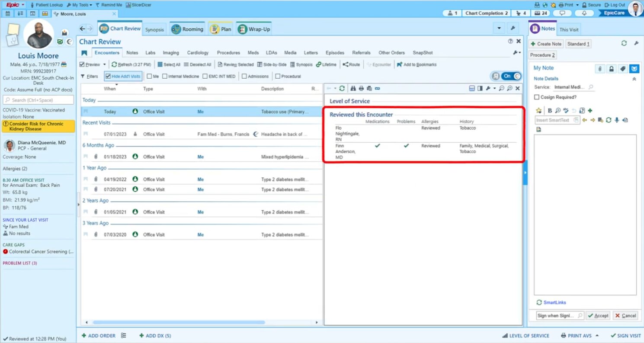Click the Refresh icon in the report pane
Image resolution: width=644 pixels, height=343 pixels.
342,88
